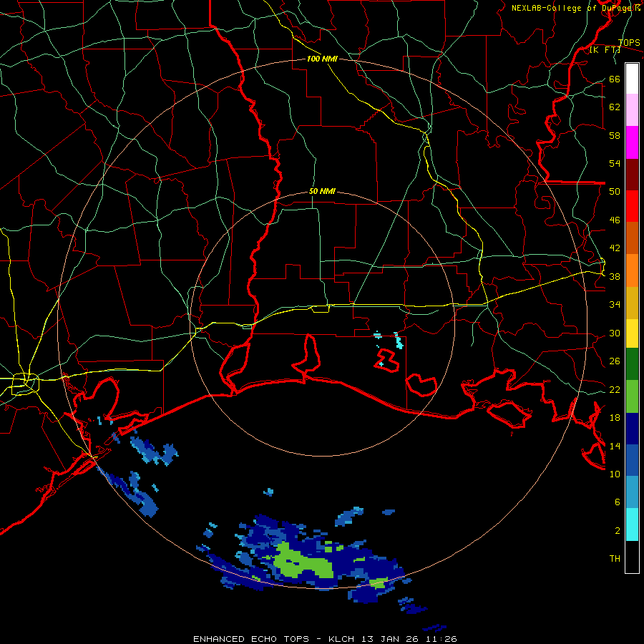The width and height of the screenshot is (644, 644).
Task: Select the bright red 50 color swatch
Action: [x=632, y=206]
